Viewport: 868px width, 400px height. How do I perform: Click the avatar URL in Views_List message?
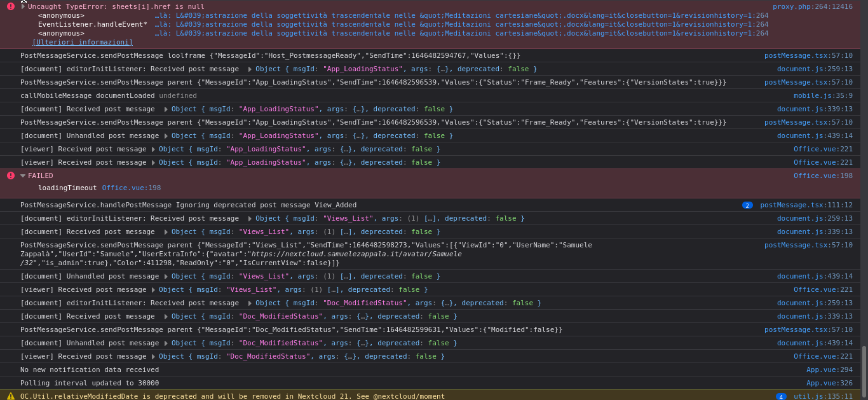tap(356, 254)
